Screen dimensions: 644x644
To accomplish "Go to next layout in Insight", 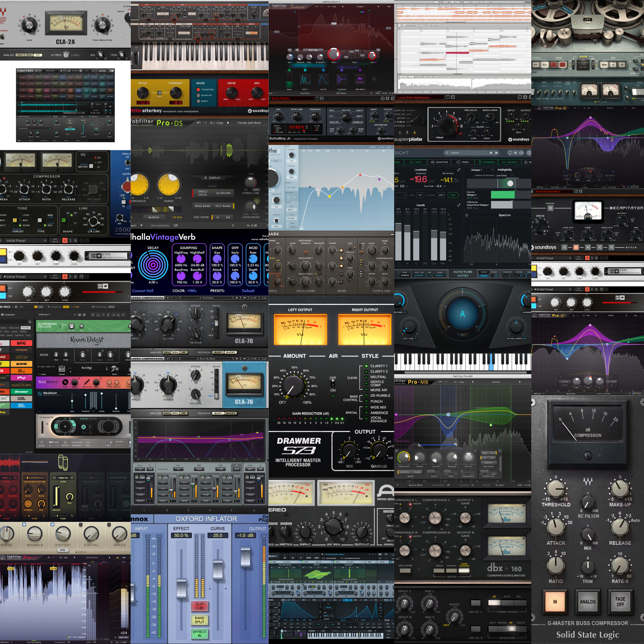I will pos(496,153).
